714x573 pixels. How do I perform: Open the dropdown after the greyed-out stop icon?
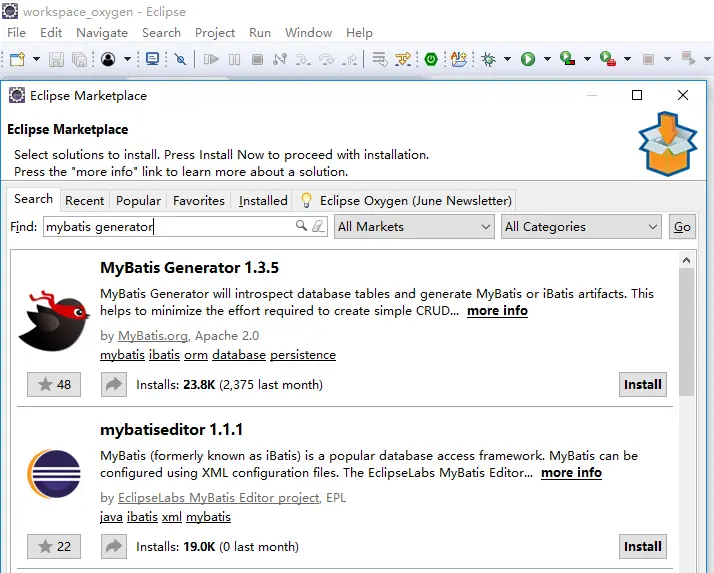point(668,59)
